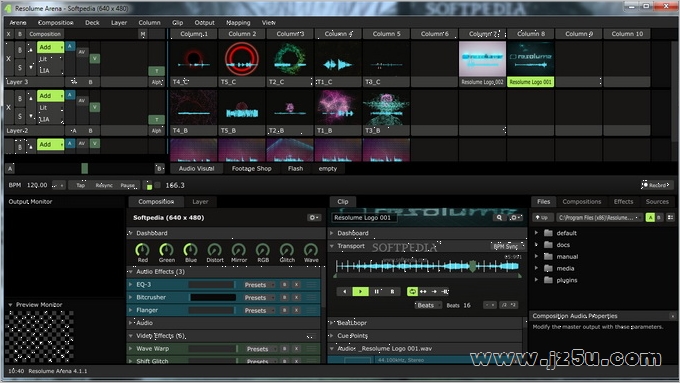
Task: Toggle solo S on Layer 3
Action: pyautogui.click(x=20, y=67)
